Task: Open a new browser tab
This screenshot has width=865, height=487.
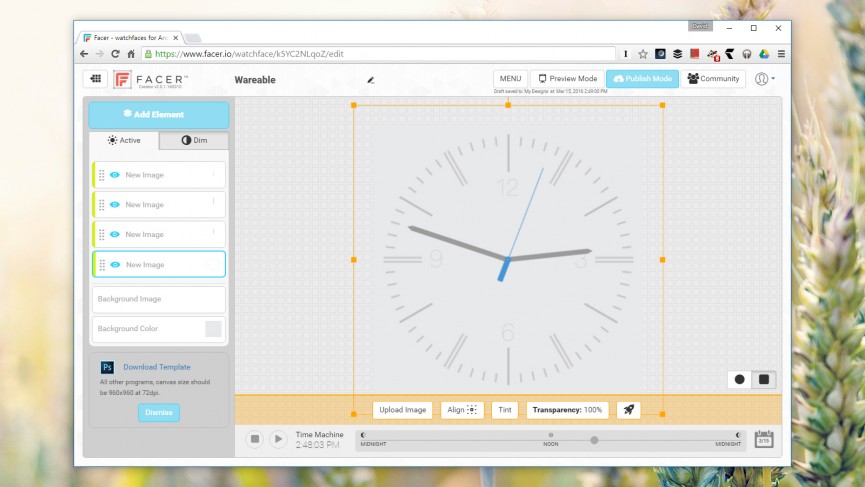Action: 193,38
